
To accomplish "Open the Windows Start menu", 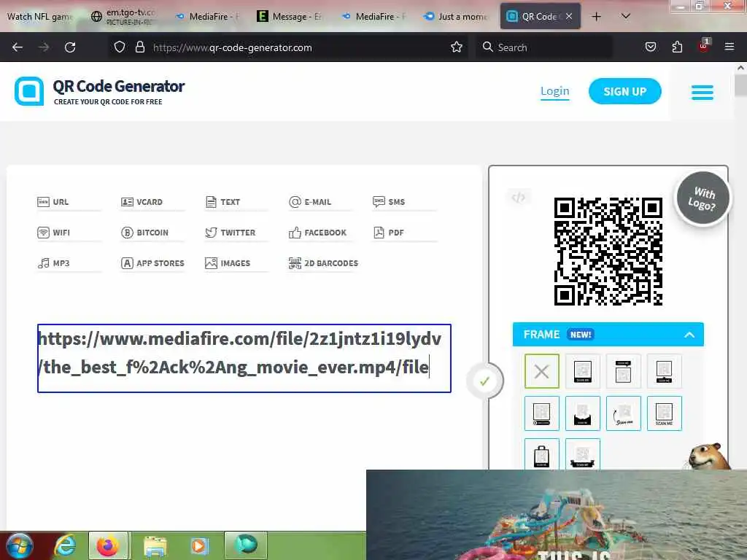I will pos(20,545).
